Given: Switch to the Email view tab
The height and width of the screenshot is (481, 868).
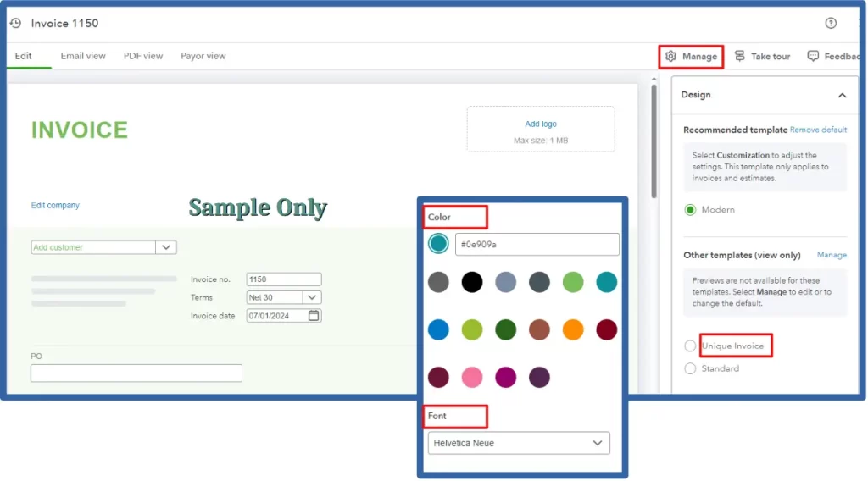Looking at the screenshot, I should (83, 56).
